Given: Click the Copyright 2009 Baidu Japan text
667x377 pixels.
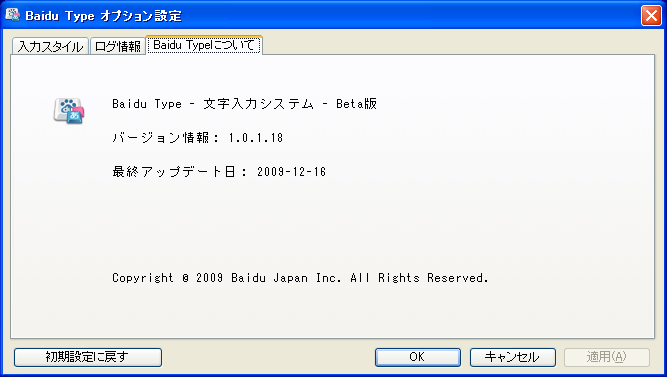Looking at the screenshot, I should click(x=300, y=278).
